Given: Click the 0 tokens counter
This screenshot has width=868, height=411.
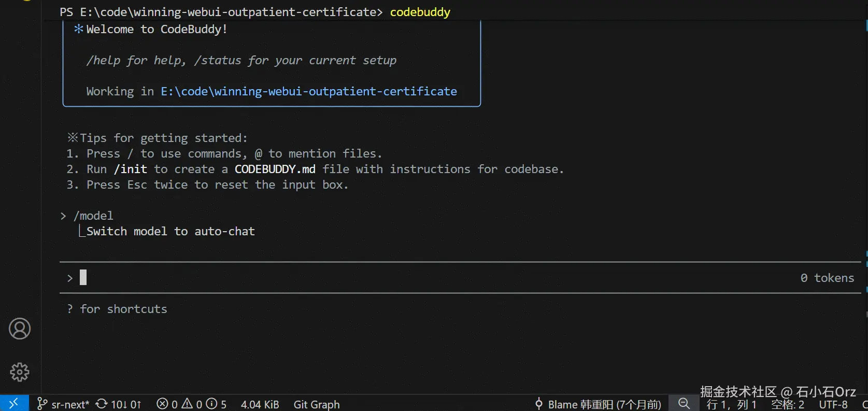Looking at the screenshot, I should click(827, 278).
